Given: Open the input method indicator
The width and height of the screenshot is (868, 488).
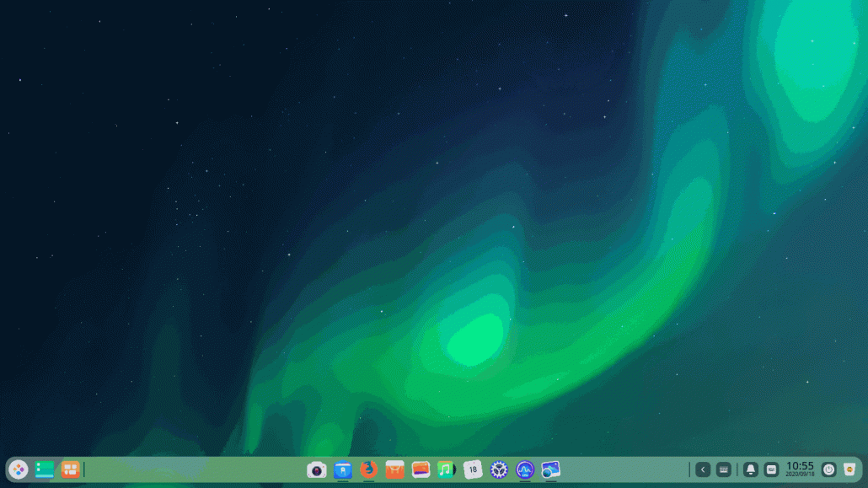Looking at the screenshot, I should point(772,469).
